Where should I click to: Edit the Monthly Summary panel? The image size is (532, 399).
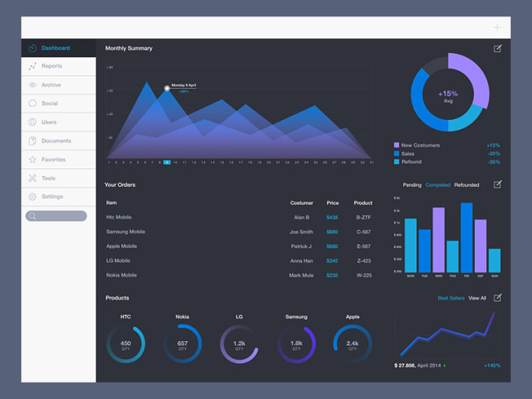[x=498, y=49]
